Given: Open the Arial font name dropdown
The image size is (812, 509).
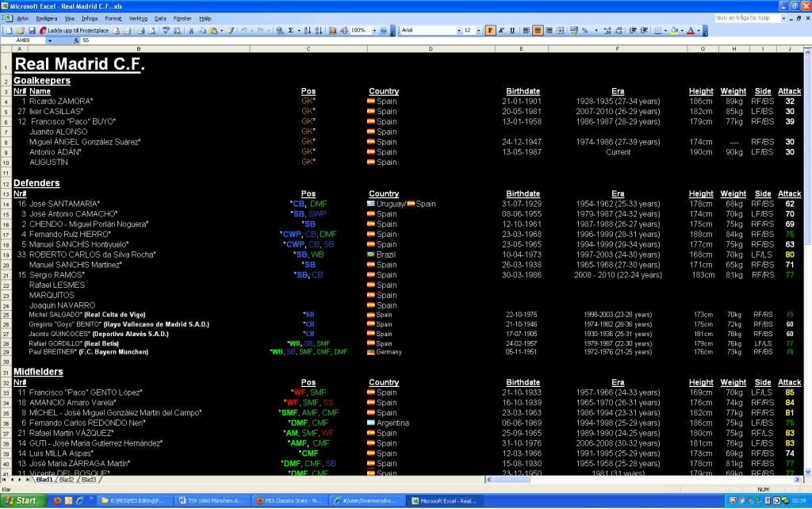Looking at the screenshot, I should (459, 31).
